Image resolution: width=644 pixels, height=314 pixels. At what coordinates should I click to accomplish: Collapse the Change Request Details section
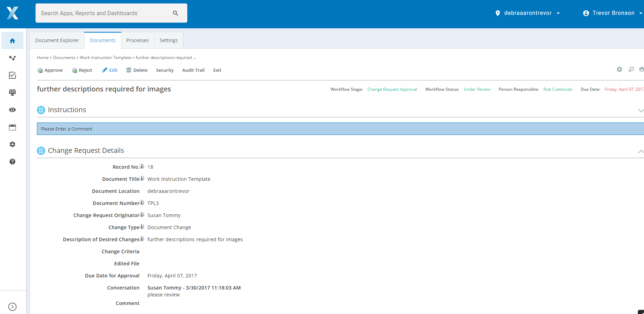click(x=641, y=151)
